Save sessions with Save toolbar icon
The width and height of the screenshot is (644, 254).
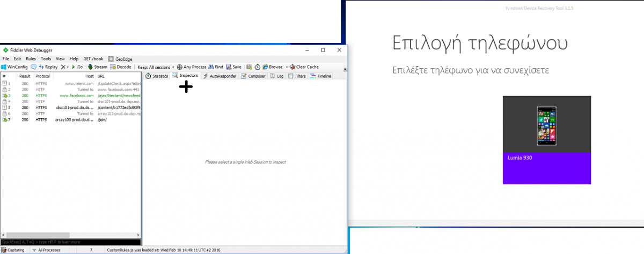tap(233, 67)
